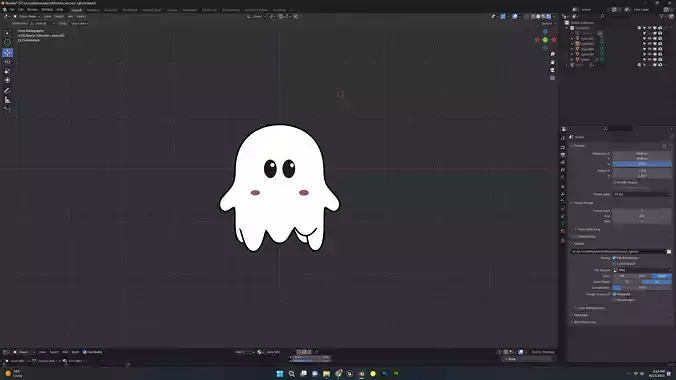Screen dimensions: 676x380
Task: Click the green Y axis on gizmo
Action: [545, 40]
